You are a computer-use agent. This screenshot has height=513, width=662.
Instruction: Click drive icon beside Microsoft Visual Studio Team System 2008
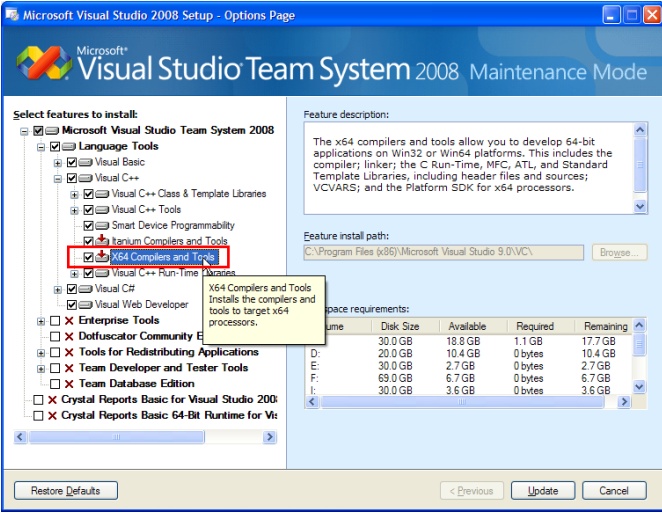(52, 130)
